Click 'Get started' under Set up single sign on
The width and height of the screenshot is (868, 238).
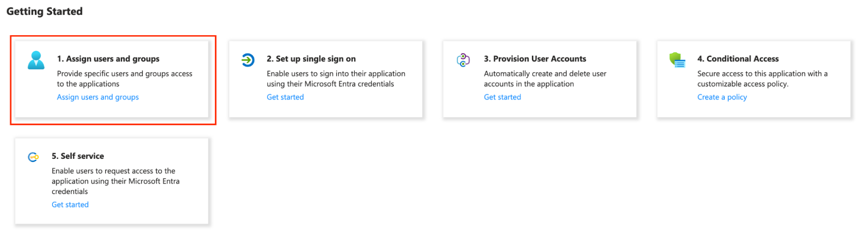(285, 97)
